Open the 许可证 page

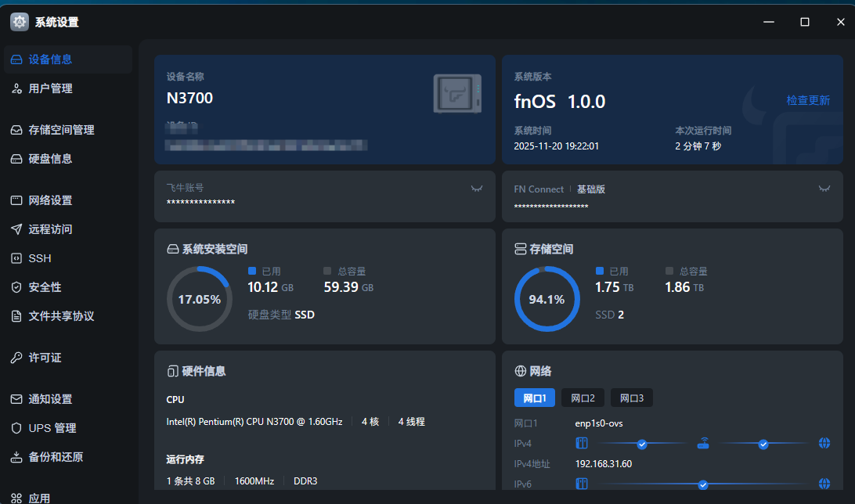pyautogui.click(x=67, y=358)
